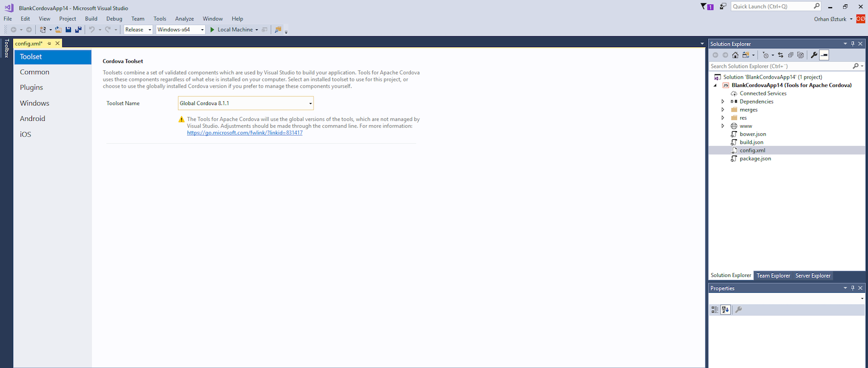Open the notifications flag icon
This screenshot has width=868, height=368.
pos(707,7)
